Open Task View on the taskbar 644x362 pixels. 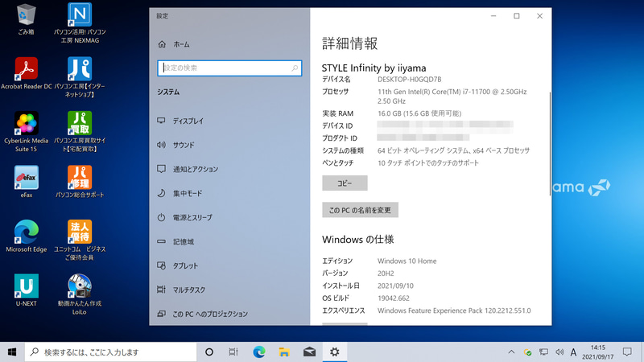pos(233,352)
